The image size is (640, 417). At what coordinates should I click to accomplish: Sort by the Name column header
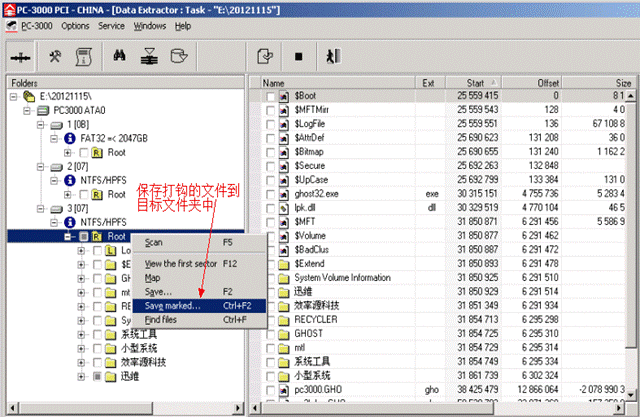tap(338, 83)
